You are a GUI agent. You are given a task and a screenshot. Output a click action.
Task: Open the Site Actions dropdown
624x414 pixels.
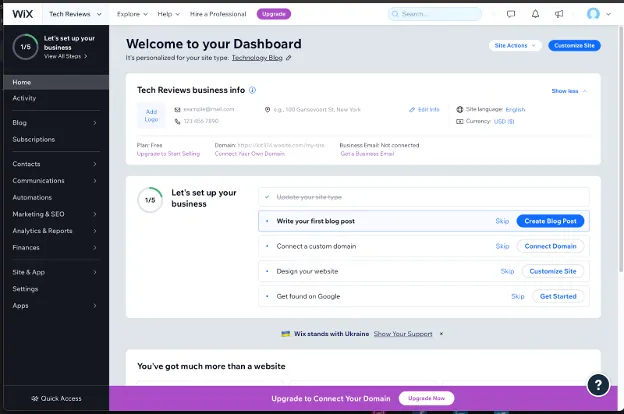[x=515, y=45]
